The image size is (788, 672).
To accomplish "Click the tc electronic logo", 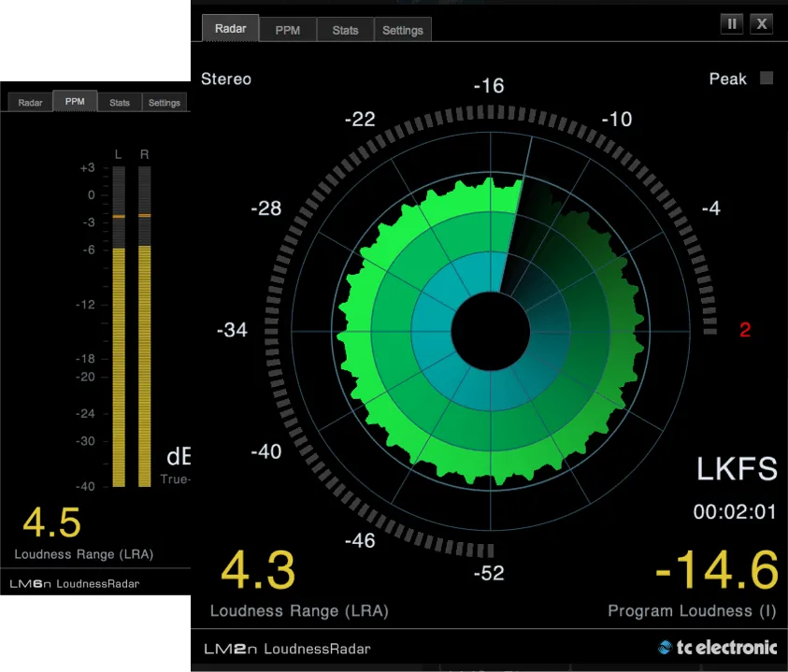I will click(720, 646).
